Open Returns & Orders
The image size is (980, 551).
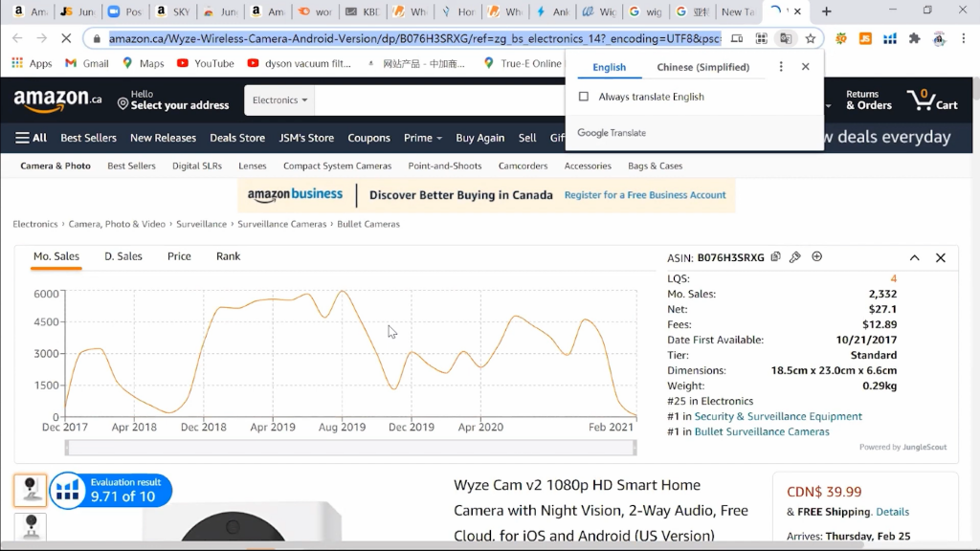pyautogui.click(x=869, y=99)
